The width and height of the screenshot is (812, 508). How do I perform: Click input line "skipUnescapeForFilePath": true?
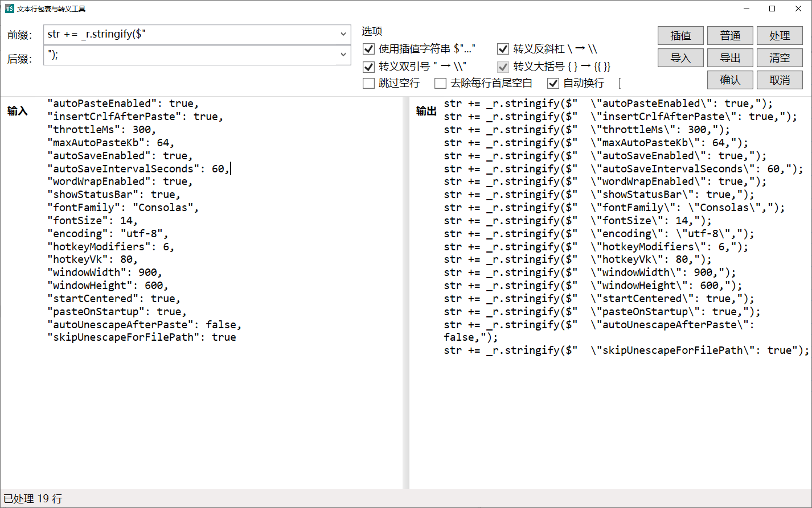[142, 337]
